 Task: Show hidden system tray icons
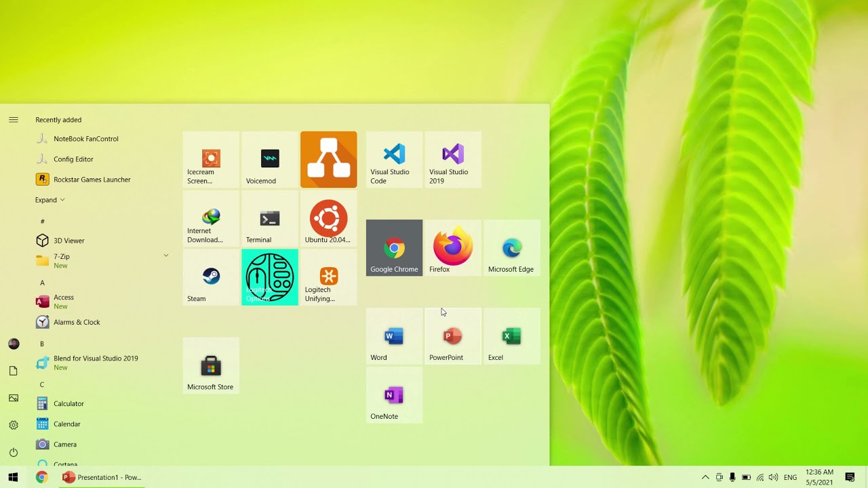click(x=705, y=477)
